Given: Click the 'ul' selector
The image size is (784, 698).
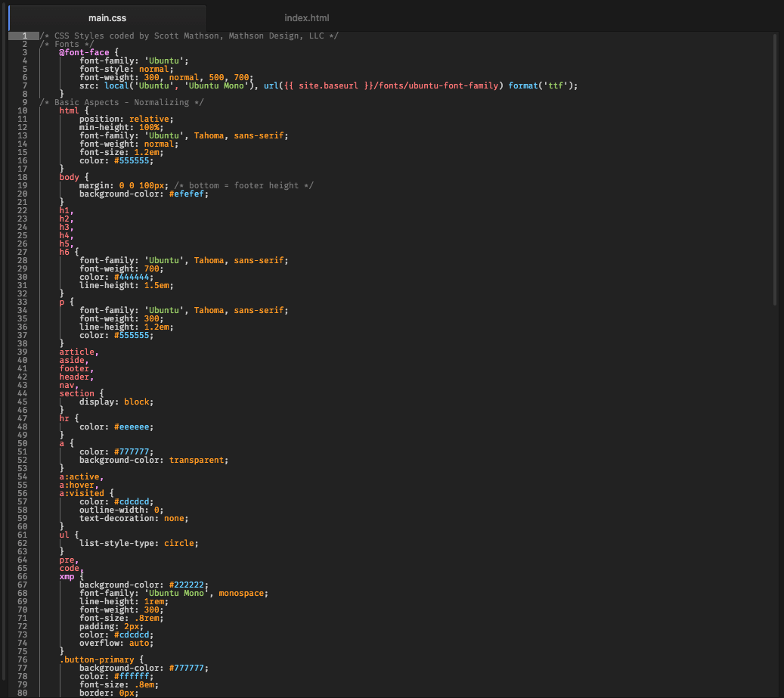Looking at the screenshot, I should point(64,535).
